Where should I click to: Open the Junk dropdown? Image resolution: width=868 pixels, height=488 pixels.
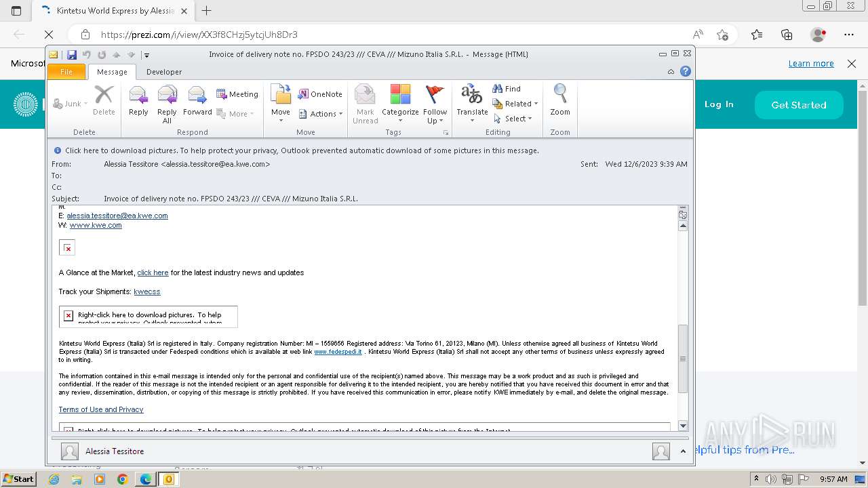[71, 104]
